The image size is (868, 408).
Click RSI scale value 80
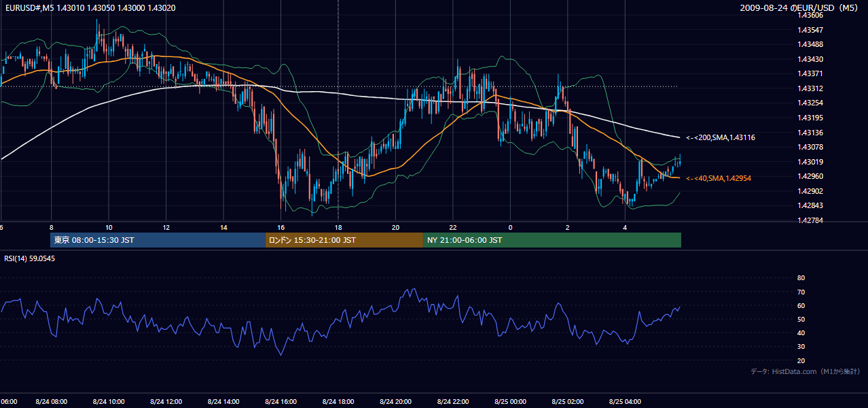coord(801,278)
